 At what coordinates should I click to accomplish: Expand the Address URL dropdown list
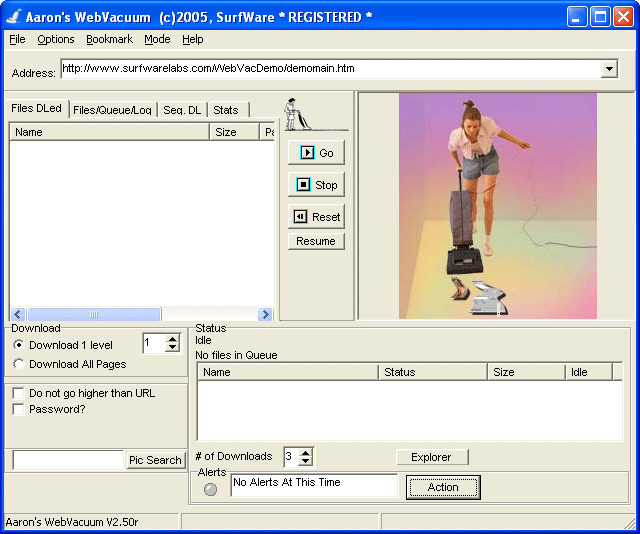[x=609, y=69]
